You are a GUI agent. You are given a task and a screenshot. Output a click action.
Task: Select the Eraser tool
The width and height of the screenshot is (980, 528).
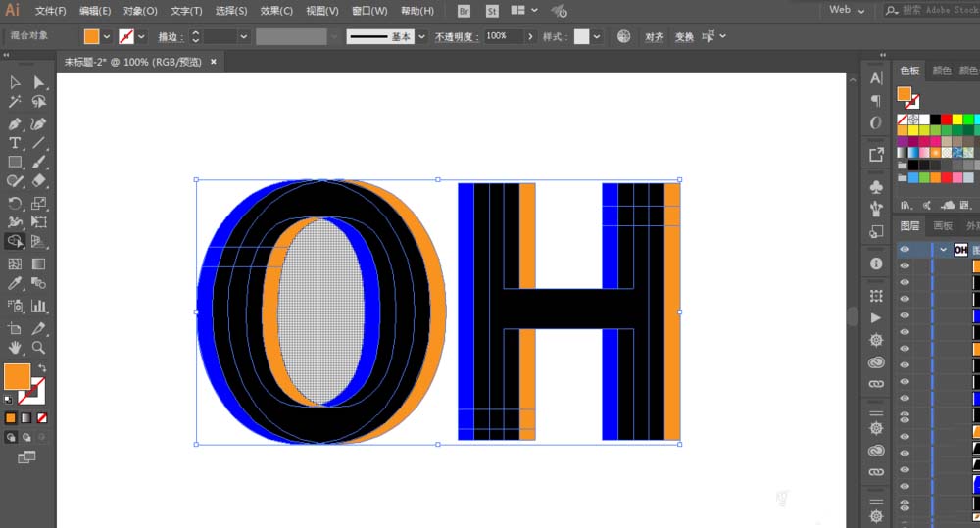tap(39, 180)
